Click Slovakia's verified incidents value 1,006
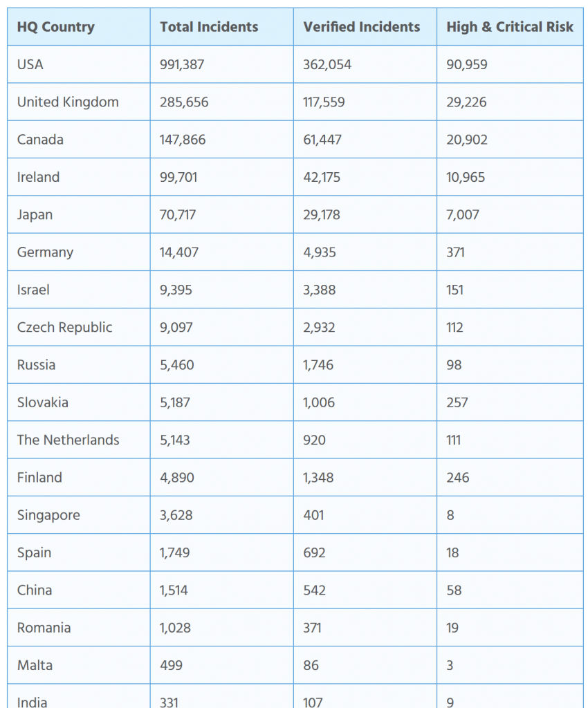588x708 pixels. [319, 402]
